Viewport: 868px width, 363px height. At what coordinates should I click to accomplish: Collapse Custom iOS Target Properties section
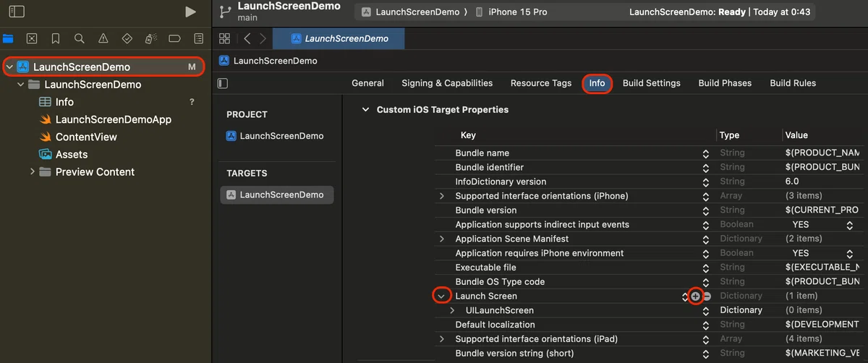tap(365, 110)
